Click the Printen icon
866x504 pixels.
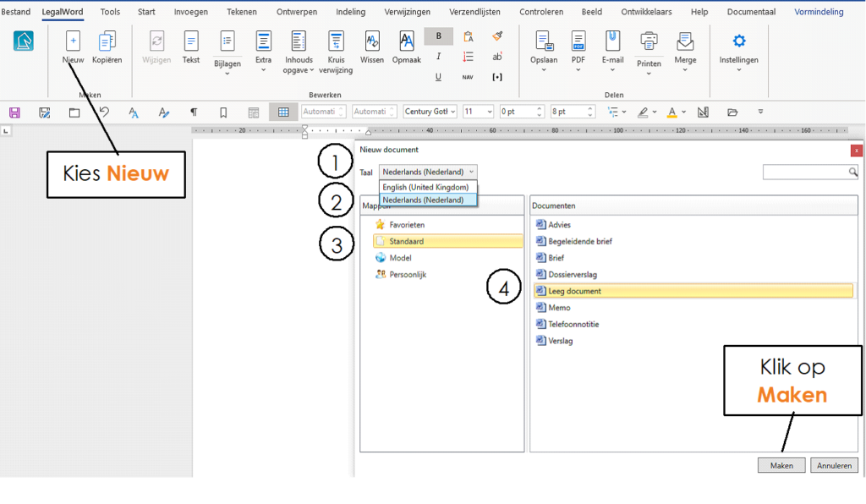tap(649, 43)
